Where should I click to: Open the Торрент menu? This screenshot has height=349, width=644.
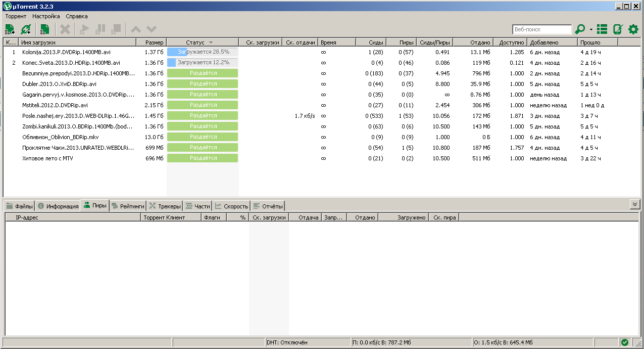click(x=16, y=16)
